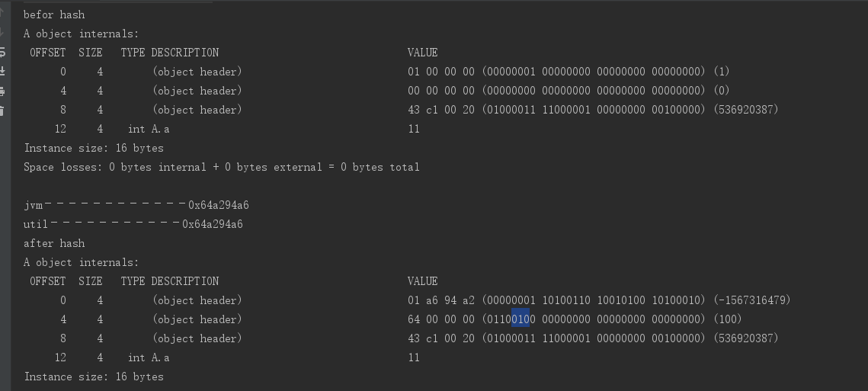868x391 pixels.
Task: Click the hex bytes "01 a6 94 a2"
Action: click(440, 300)
